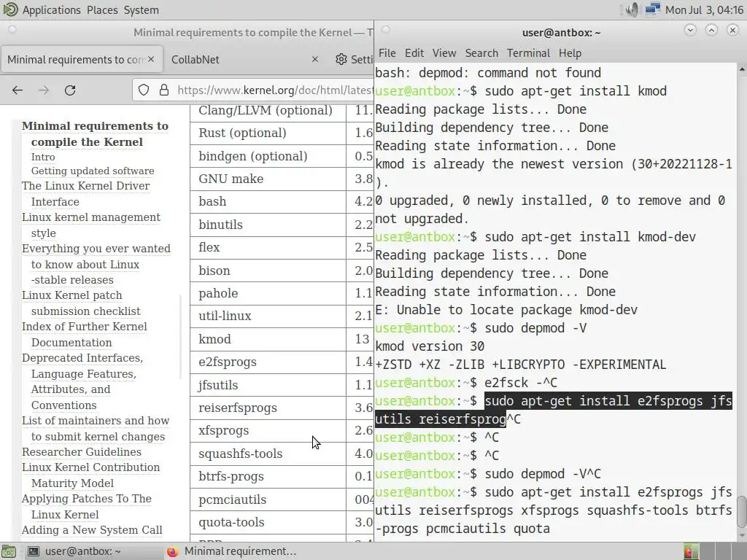Open List of maintainers sidebar link
The image size is (747, 560).
click(x=96, y=429)
